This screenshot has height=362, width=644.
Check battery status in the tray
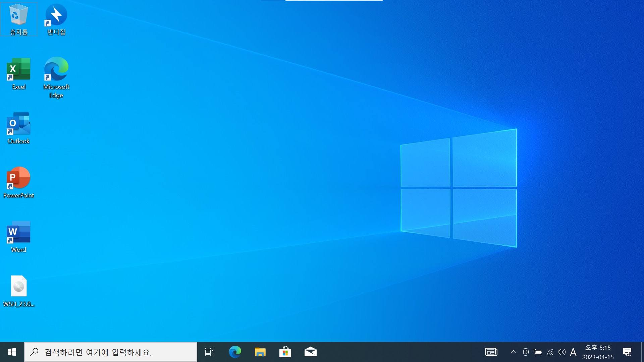[538, 352]
